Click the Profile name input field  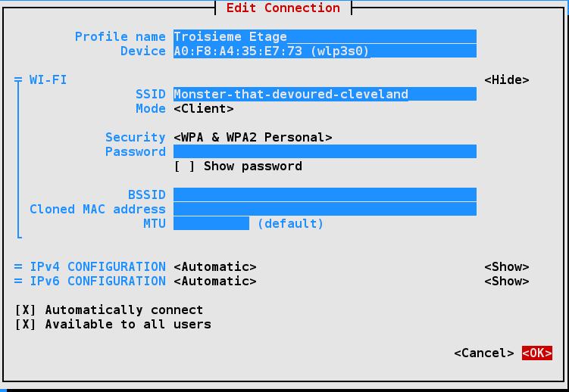(x=324, y=36)
